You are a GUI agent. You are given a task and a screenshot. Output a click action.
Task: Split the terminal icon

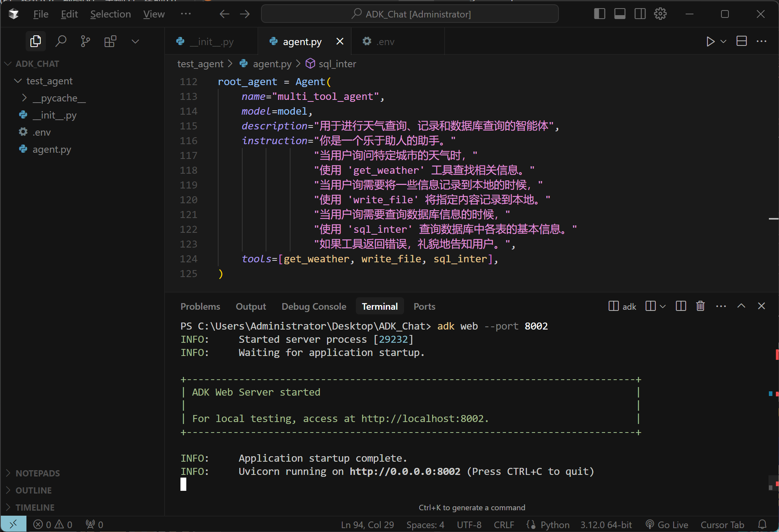pyautogui.click(x=681, y=306)
